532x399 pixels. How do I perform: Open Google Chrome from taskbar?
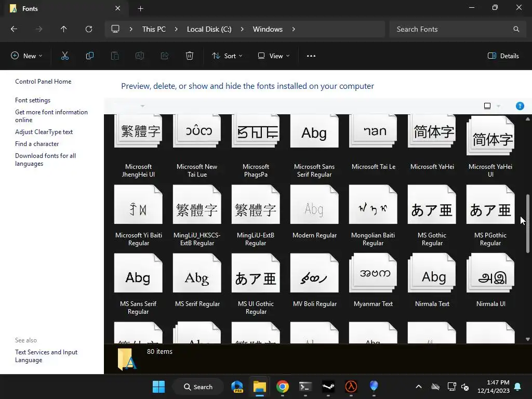[282, 387]
